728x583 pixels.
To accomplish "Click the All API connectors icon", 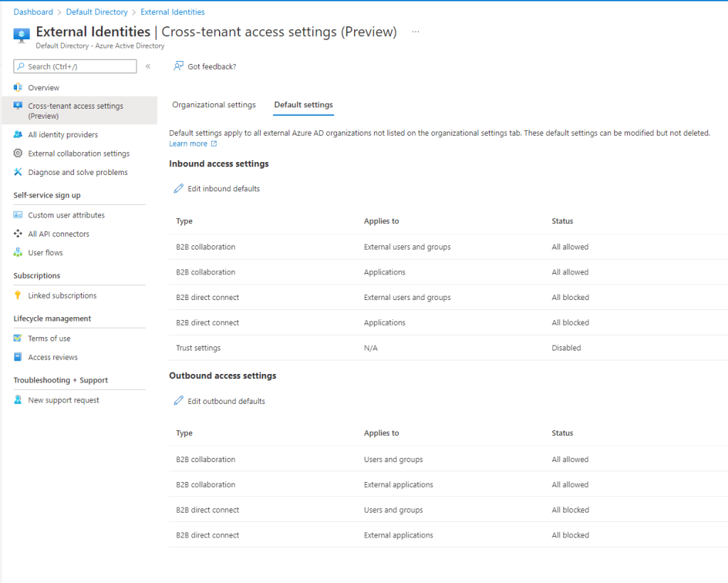I will [x=18, y=234].
